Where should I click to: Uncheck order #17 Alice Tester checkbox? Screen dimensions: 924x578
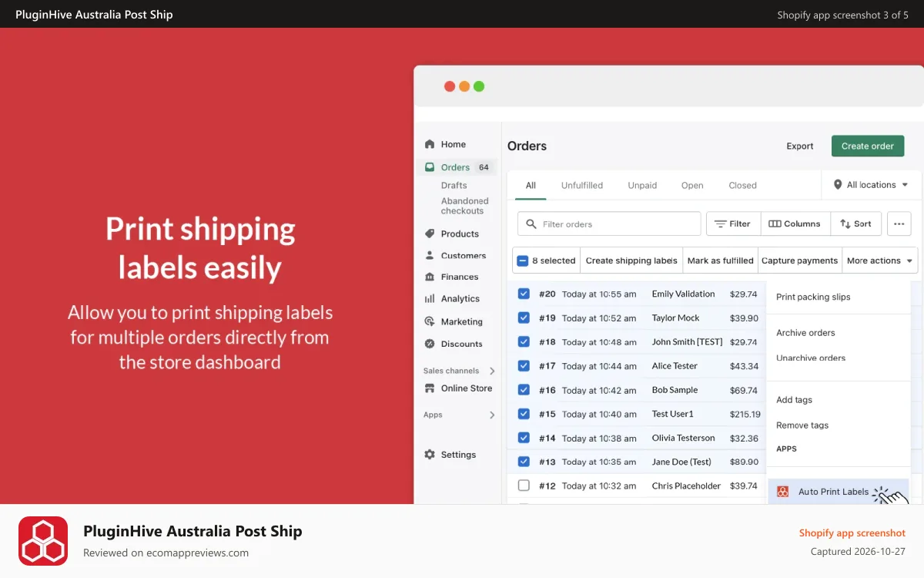pos(524,365)
